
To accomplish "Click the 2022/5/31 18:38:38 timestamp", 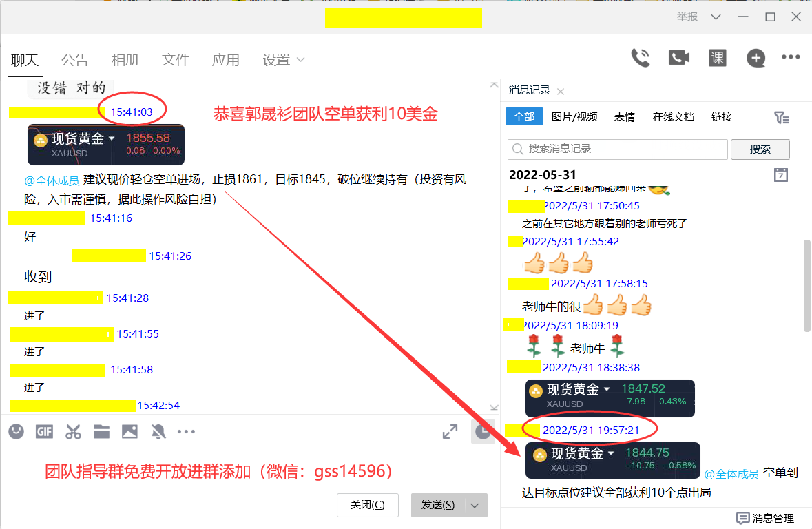I will (x=591, y=367).
